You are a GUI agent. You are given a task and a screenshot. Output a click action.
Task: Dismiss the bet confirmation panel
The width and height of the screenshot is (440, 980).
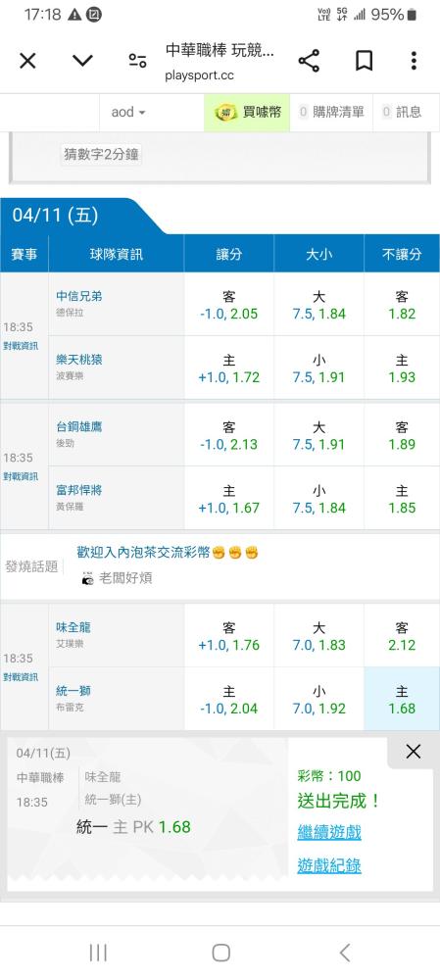[414, 752]
